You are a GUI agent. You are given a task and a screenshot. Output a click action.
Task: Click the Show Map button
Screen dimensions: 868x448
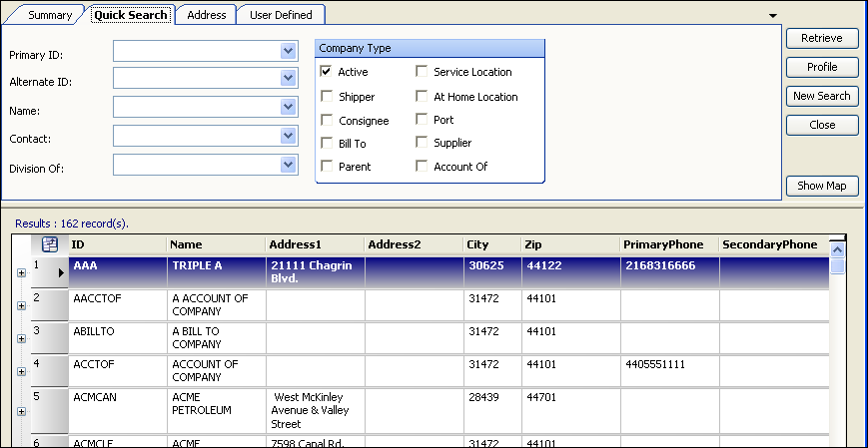[822, 186]
